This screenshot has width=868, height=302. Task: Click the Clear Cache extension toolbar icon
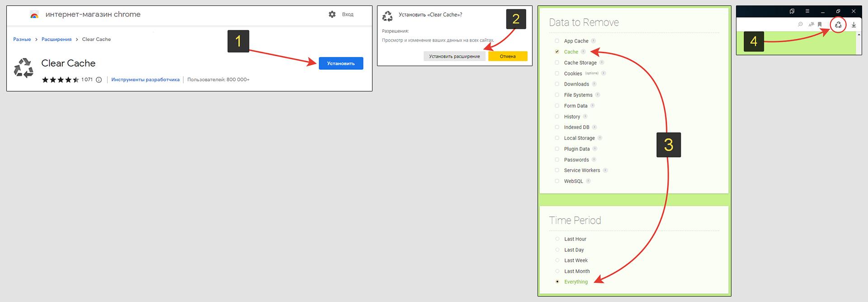coord(838,25)
